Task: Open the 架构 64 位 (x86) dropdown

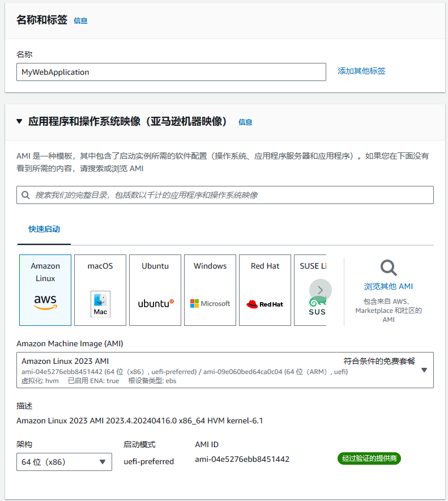Action: [64, 462]
